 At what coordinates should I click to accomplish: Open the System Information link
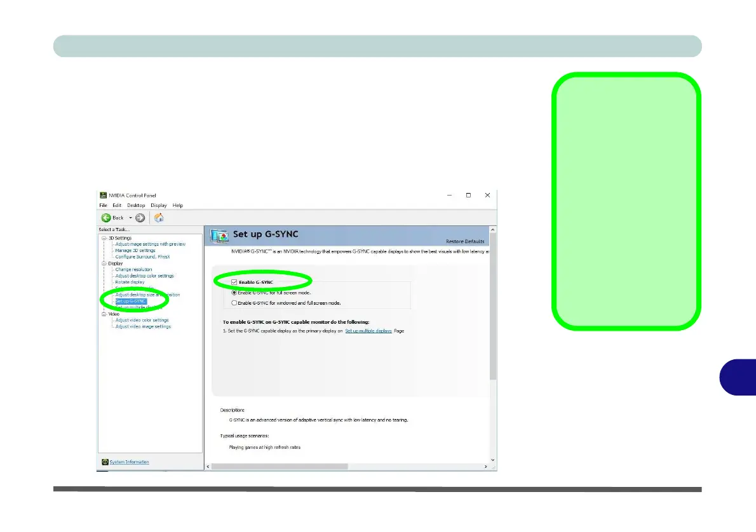pyautogui.click(x=129, y=462)
